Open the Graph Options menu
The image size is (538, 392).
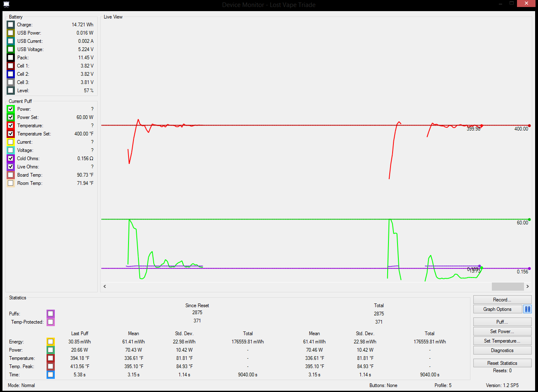coord(497,309)
